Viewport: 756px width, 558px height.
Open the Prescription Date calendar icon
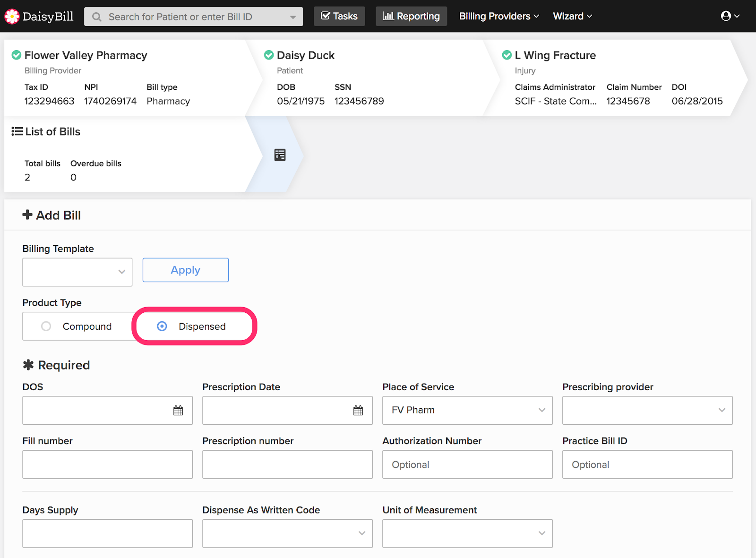pyautogui.click(x=358, y=411)
